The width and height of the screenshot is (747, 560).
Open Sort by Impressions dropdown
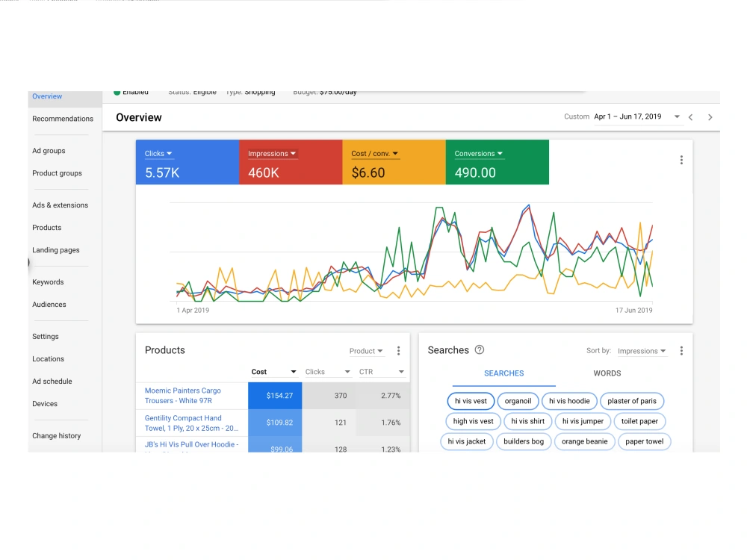(x=641, y=351)
